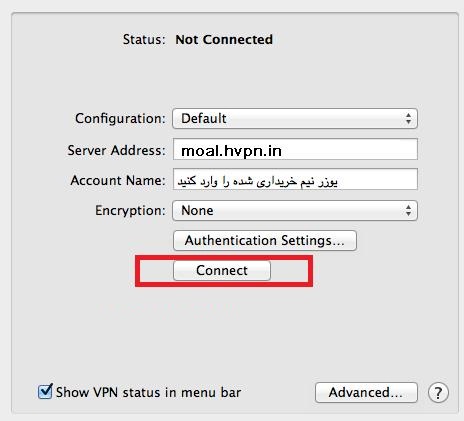Image resolution: width=464 pixels, height=421 pixels.
Task: Click the up-down arrows on Configuration popup
Action: click(x=408, y=119)
